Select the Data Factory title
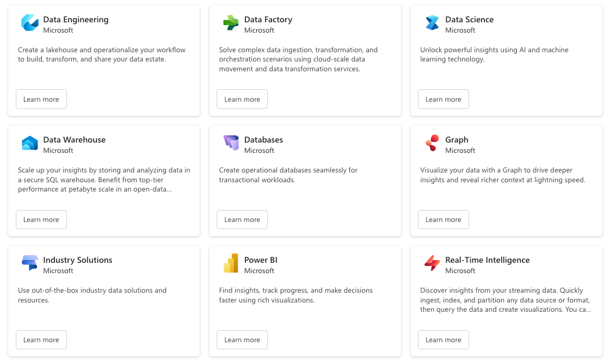This screenshot has width=610, height=364. tap(268, 20)
